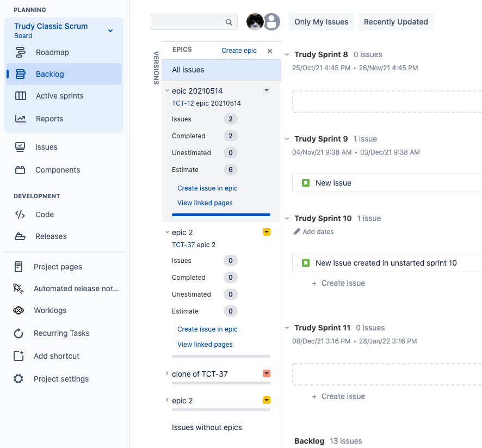Click plus icon under Trudy Sprint 11
The image size is (482, 448).
314,397
